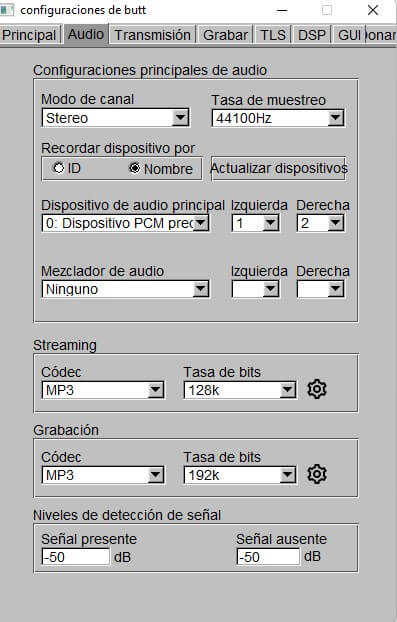Open the Grabar tab

(225, 35)
